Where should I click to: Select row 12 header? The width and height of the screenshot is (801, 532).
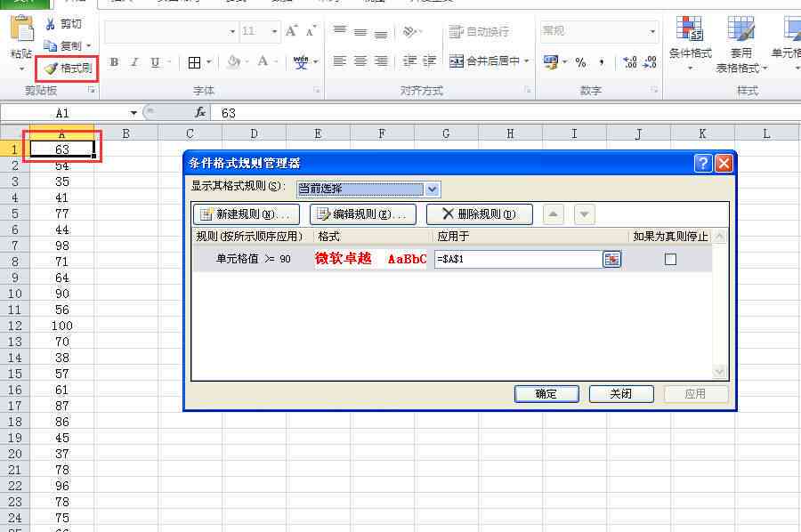[x=15, y=326]
